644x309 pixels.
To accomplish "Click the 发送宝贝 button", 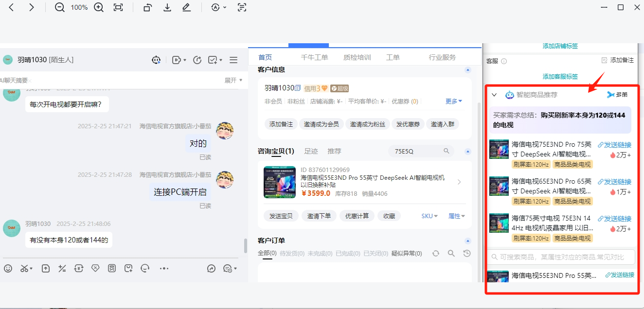I will pyautogui.click(x=281, y=216).
